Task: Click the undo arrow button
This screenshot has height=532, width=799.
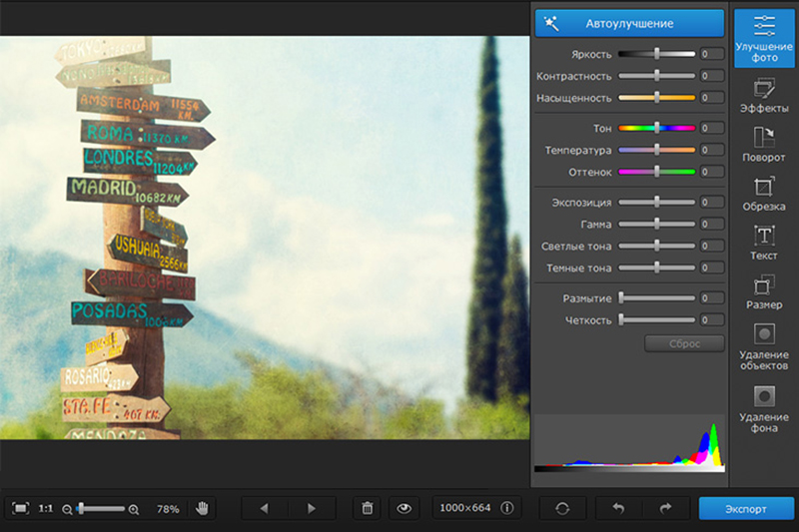Action: pos(618,508)
